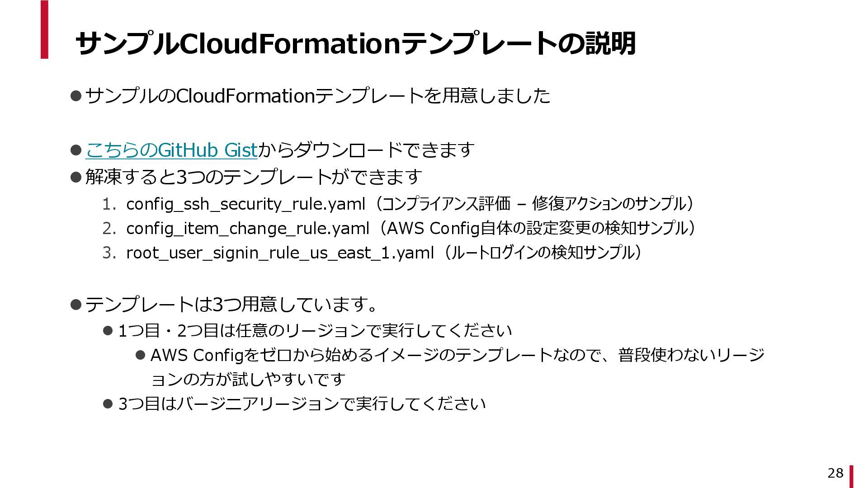Screen dimensions: 868x488
Task: Click the text ョンの方が試しやすいです
Action: (248, 380)
